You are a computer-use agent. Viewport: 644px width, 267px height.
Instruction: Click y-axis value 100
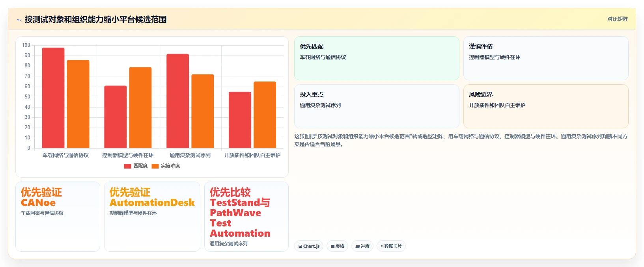tap(26, 45)
